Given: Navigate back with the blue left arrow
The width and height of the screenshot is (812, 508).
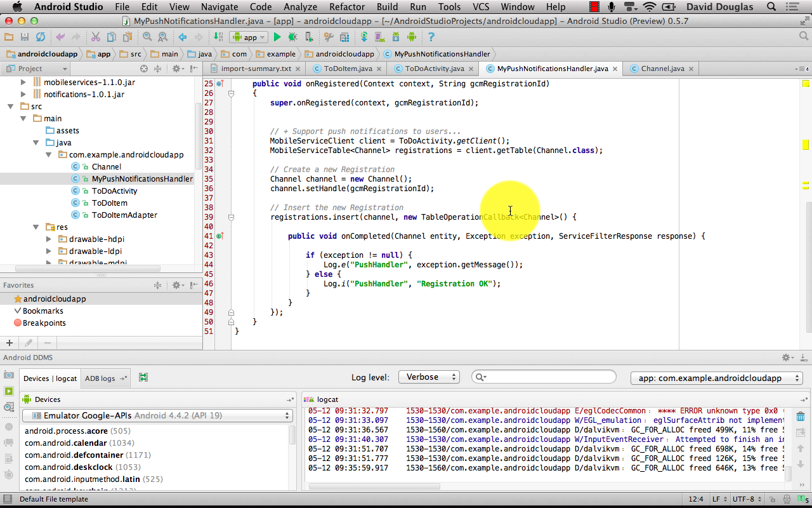Looking at the screenshot, I should 183,37.
